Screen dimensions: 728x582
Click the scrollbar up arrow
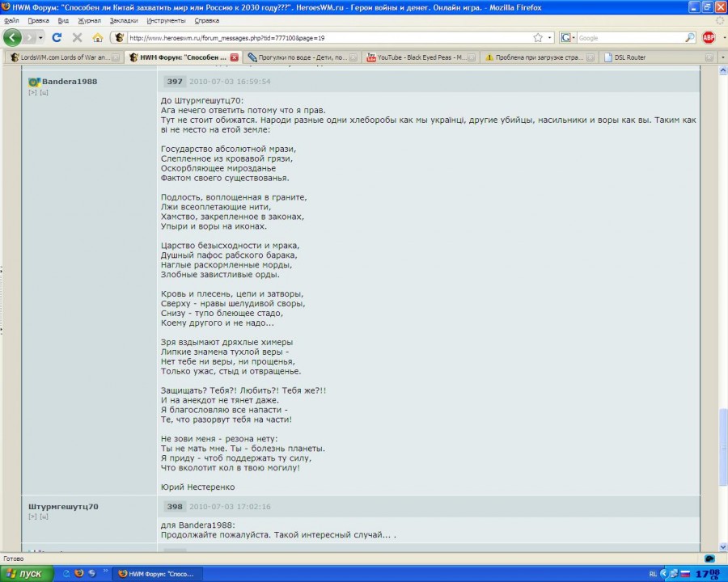click(x=723, y=70)
